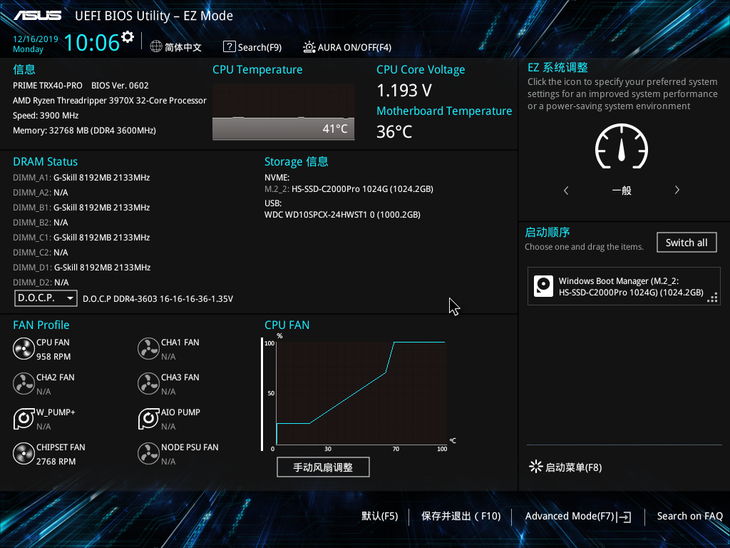Toggle AURA ON/OFF (F4)
This screenshot has width=730, height=548.
click(347, 47)
